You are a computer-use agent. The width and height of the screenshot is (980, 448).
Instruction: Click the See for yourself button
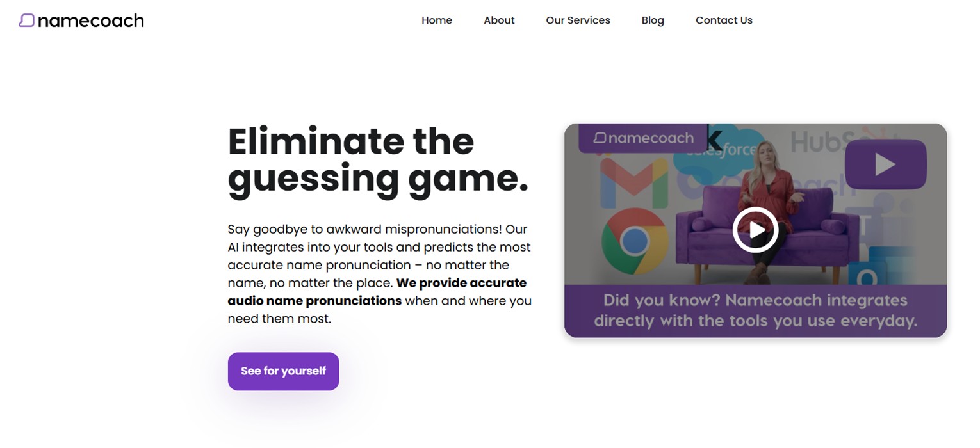(x=283, y=371)
